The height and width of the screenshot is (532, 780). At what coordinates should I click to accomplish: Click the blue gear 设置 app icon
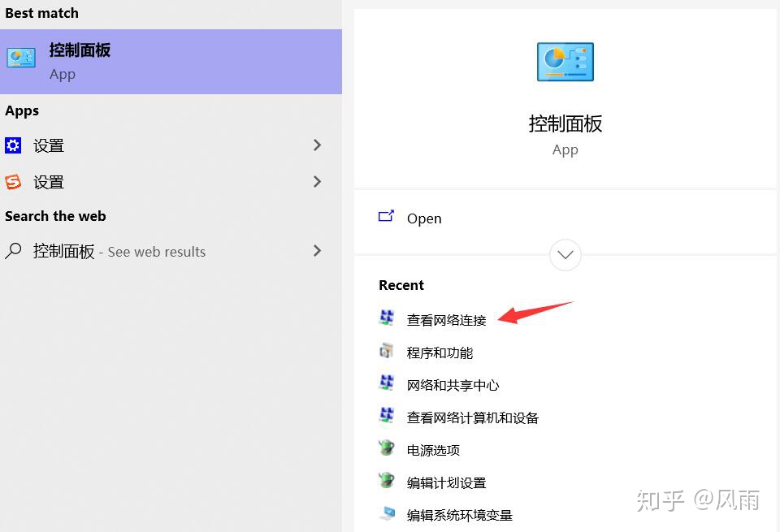click(x=13, y=145)
